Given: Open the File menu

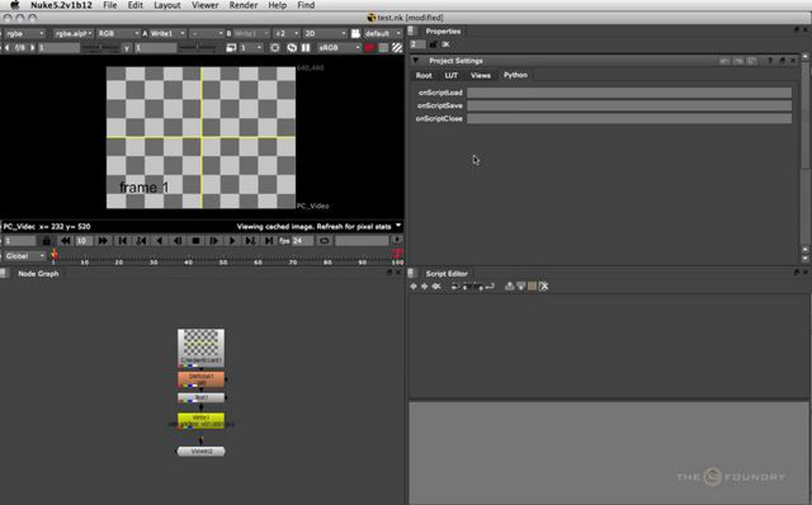Looking at the screenshot, I should [x=110, y=5].
